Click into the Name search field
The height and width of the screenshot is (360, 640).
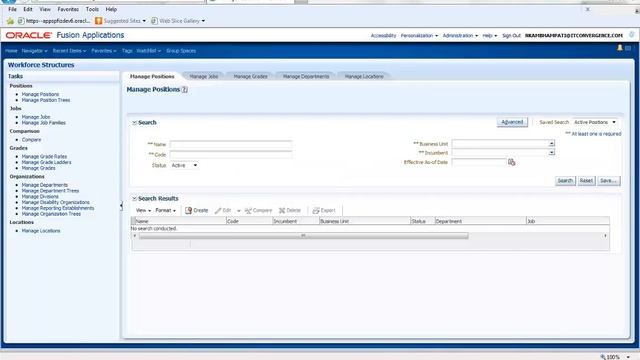(231, 144)
